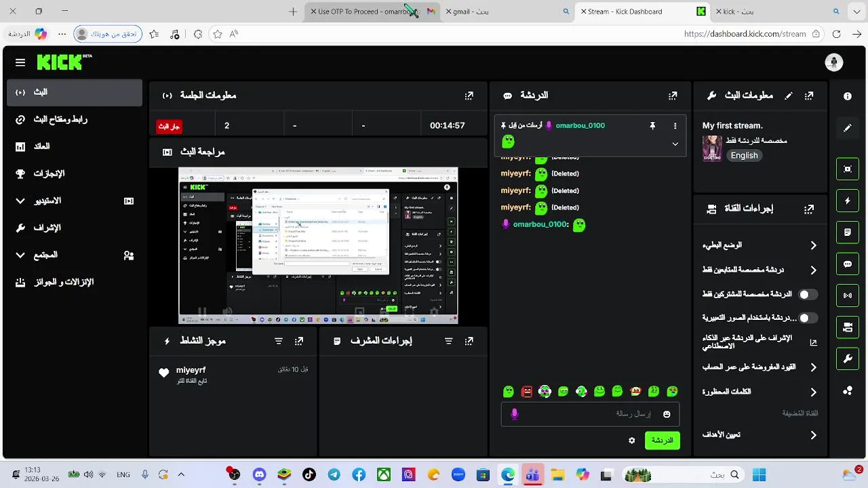Pop out the channel actions panel

click(x=809, y=209)
